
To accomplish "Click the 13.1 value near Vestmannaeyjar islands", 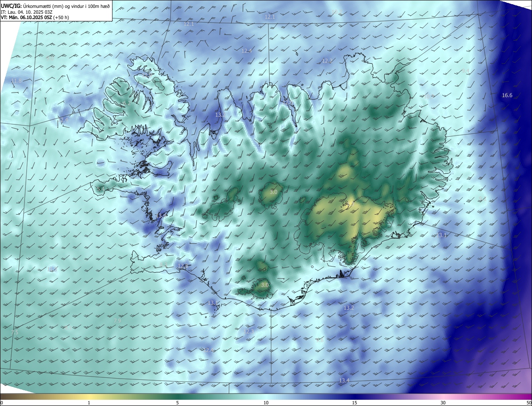I will coord(213,303).
